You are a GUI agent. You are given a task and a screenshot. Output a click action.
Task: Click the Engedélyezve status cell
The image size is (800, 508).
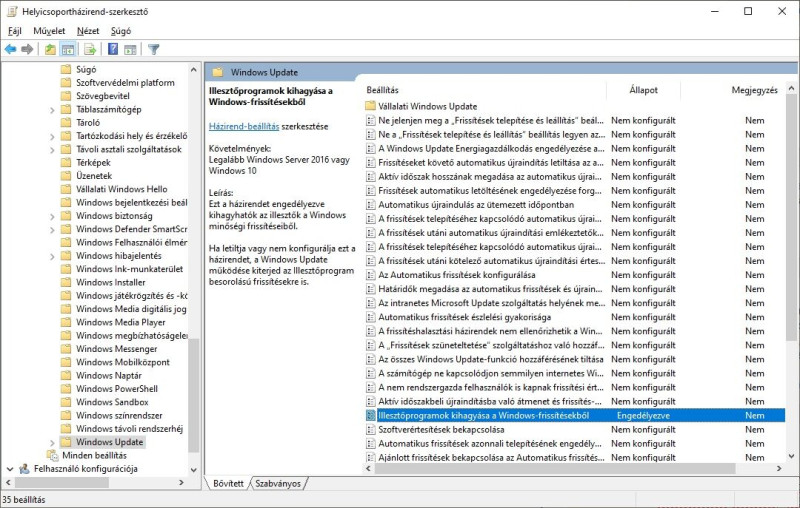point(643,416)
